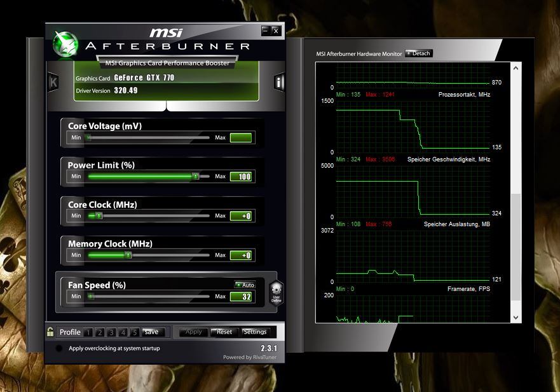Click the version number 2.3.1

click(269, 348)
